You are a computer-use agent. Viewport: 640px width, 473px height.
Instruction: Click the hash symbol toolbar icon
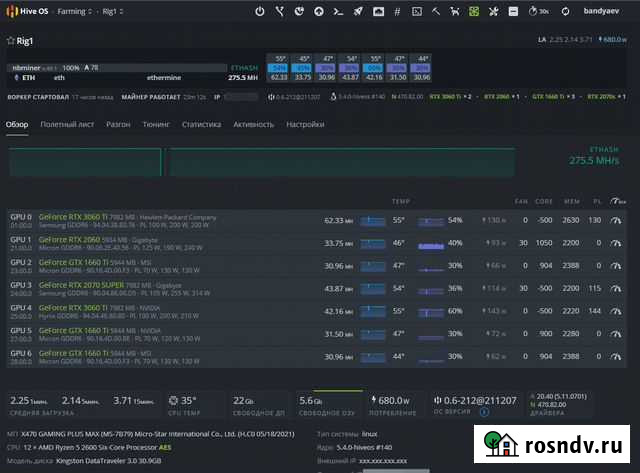tap(397, 12)
